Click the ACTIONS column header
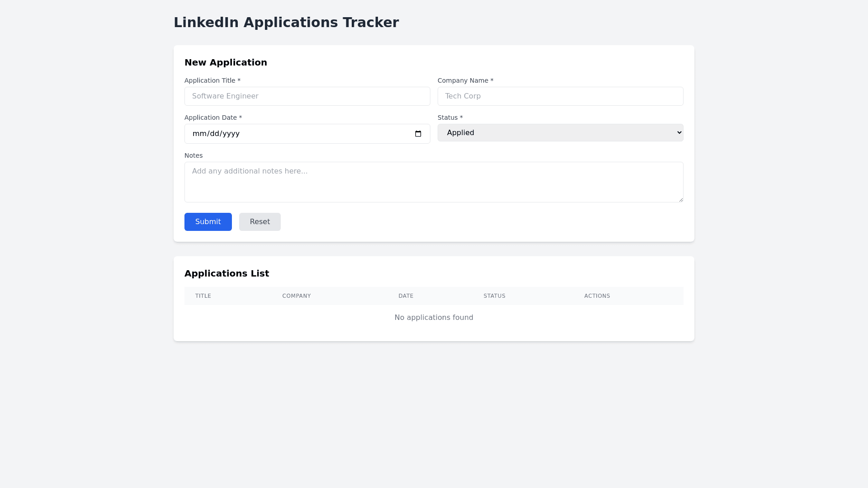The height and width of the screenshot is (488, 868). pos(597,296)
